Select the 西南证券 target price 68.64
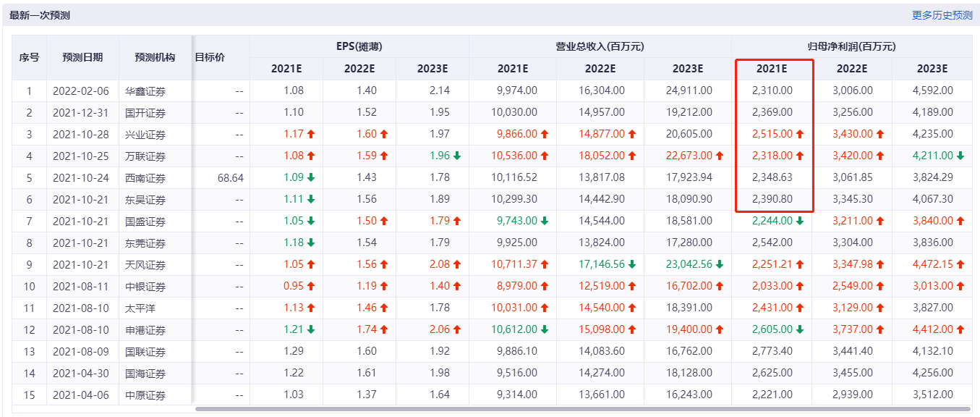The width and height of the screenshot is (980, 417). (x=230, y=177)
